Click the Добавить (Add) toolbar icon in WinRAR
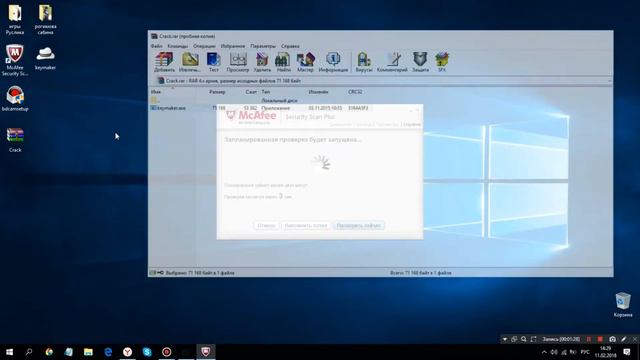This screenshot has width=640, height=360. click(x=164, y=62)
